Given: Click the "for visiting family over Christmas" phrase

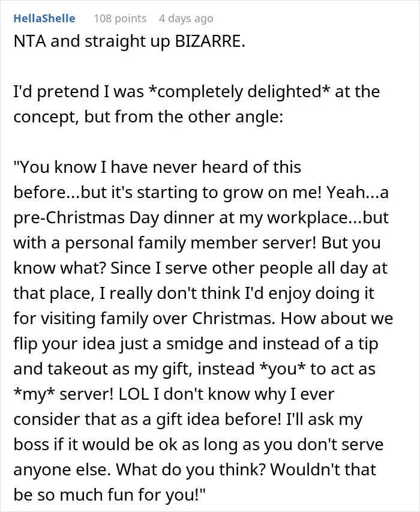Looking at the screenshot, I should [143, 318].
